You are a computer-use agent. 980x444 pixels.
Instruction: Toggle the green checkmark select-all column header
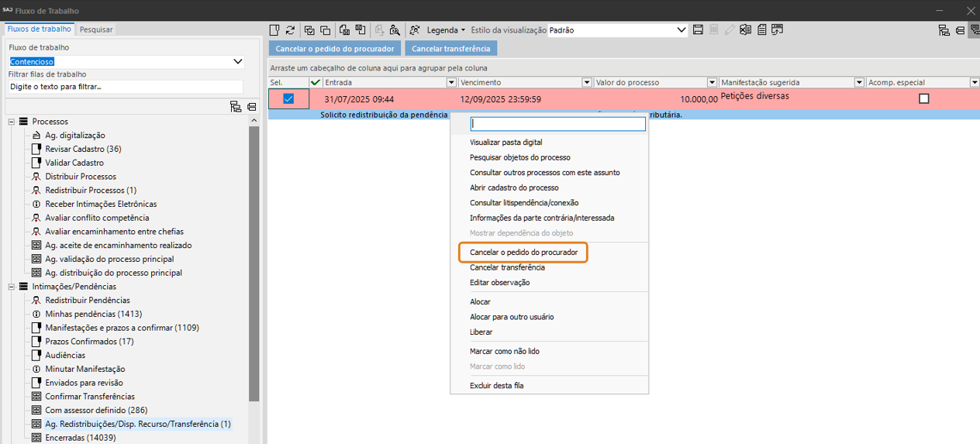315,82
